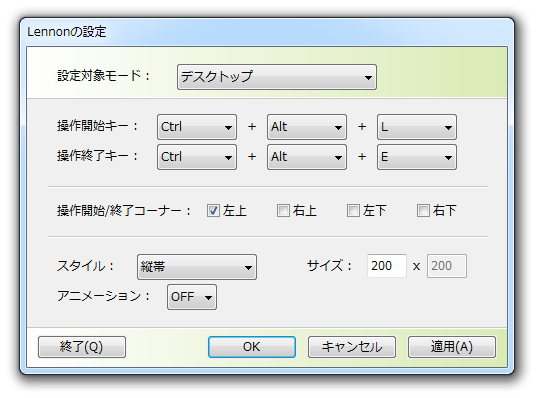Open the 操作開始キー dropdown showing Alt
The image size is (538, 398).
[307, 127]
